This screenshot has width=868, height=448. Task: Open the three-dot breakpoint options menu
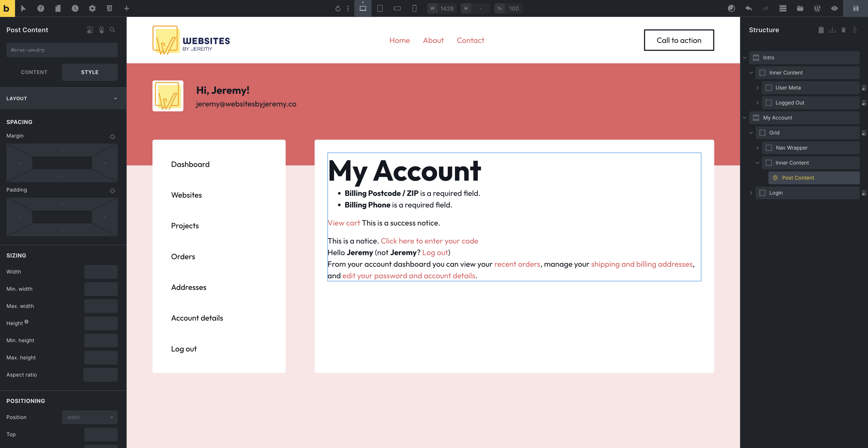click(348, 8)
